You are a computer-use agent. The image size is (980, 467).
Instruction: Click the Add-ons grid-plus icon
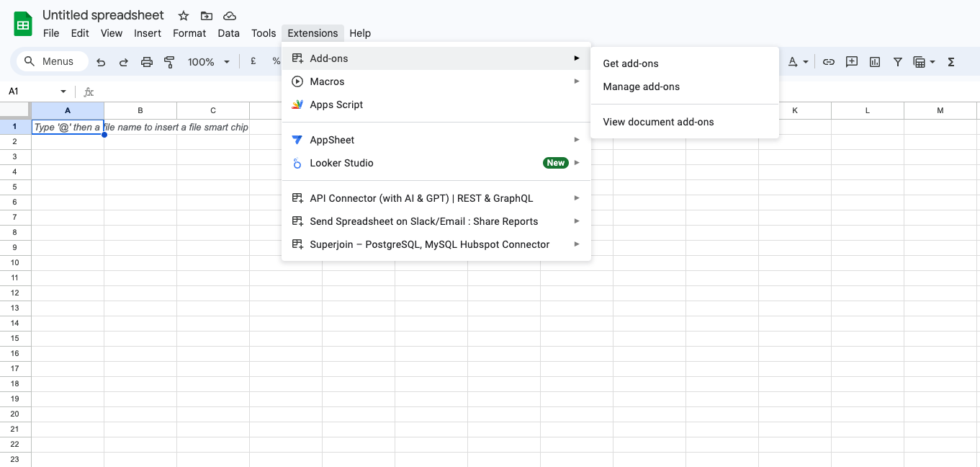coord(297,58)
